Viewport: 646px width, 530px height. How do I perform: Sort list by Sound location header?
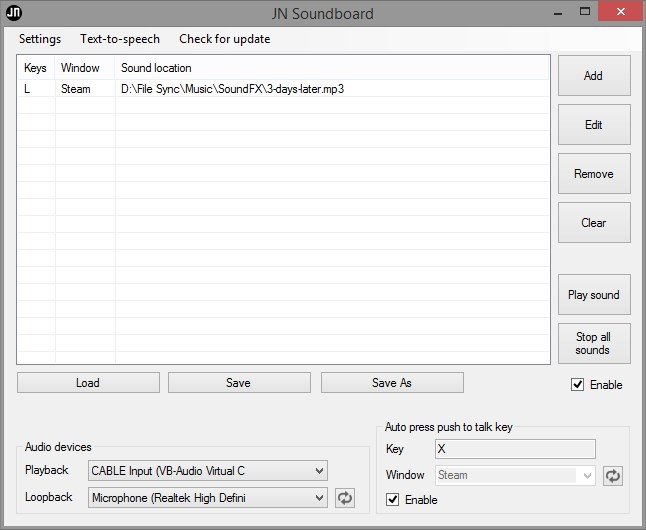point(156,68)
